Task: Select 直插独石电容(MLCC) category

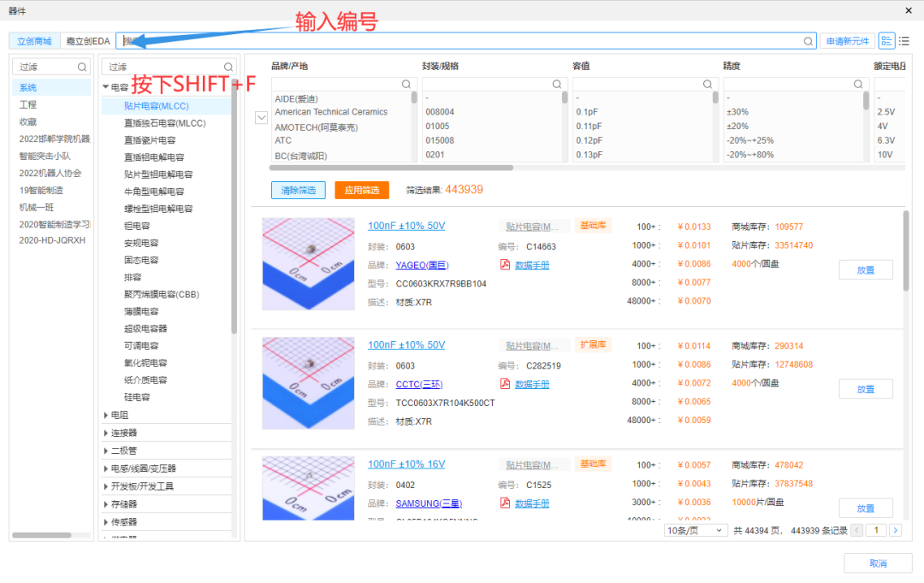Action: (166, 123)
